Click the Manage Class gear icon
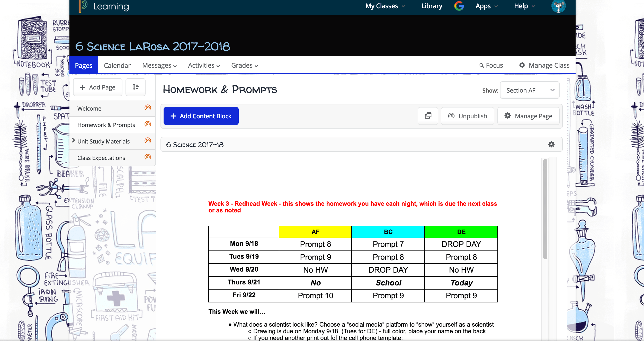The image size is (644, 341). point(522,65)
